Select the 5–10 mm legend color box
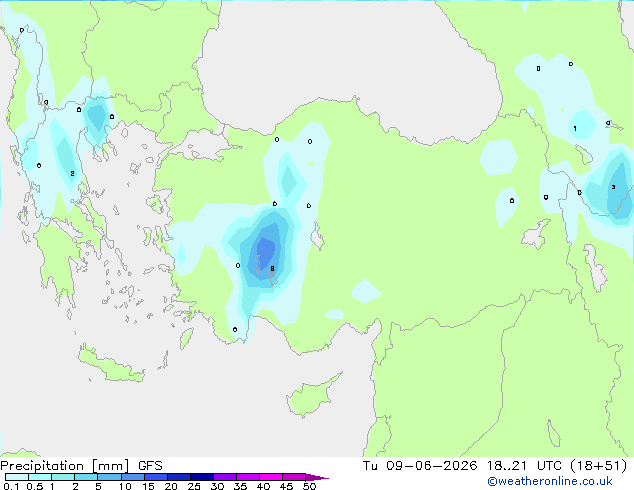This screenshot has height=490, width=634. pos(109,477)
